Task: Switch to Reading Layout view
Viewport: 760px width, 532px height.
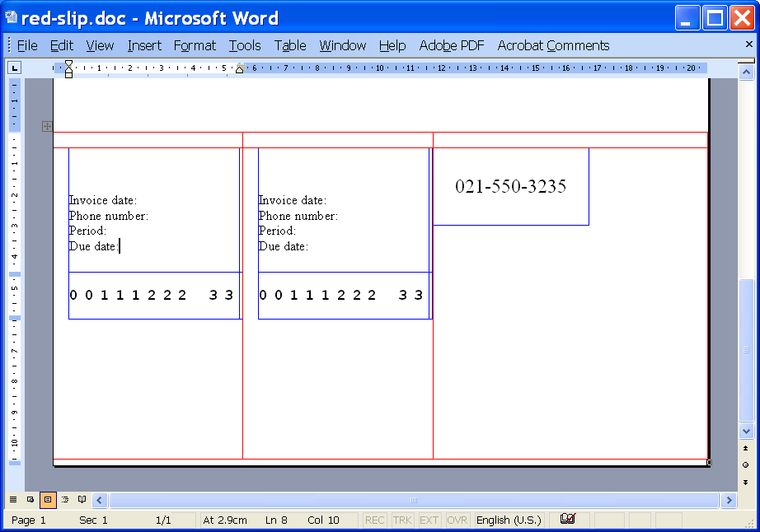Action: click(82, 500)
